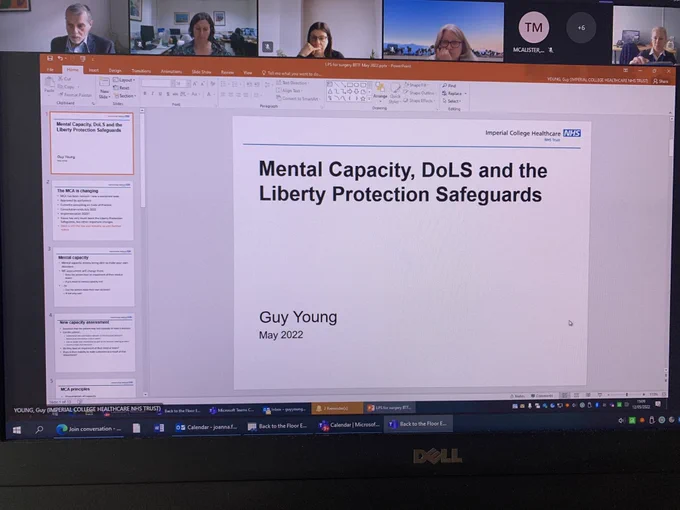
Task: Select slide 2 thumbnail The MCA is changing
Action: 93,211
